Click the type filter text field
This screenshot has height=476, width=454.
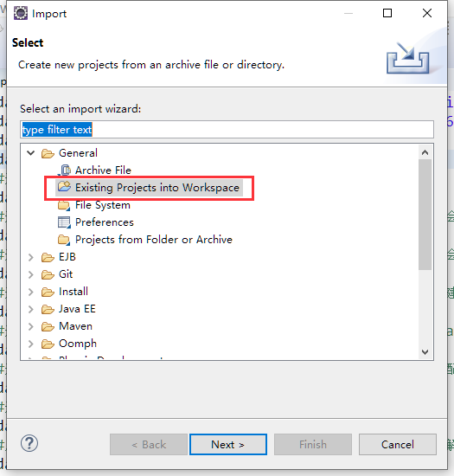227,130
